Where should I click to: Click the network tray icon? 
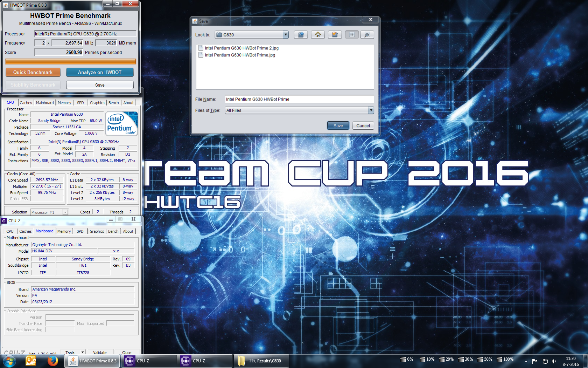click(x=545, y=361)
